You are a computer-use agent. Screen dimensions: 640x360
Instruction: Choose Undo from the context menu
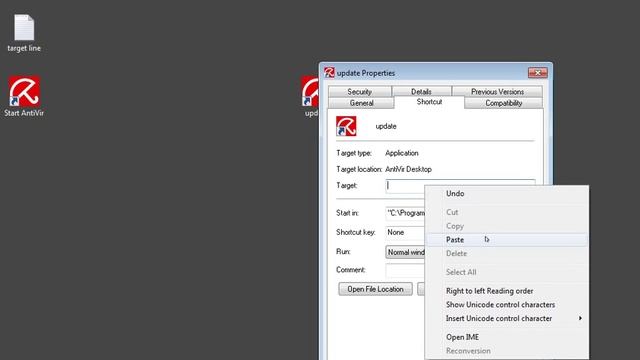(507, 194)
